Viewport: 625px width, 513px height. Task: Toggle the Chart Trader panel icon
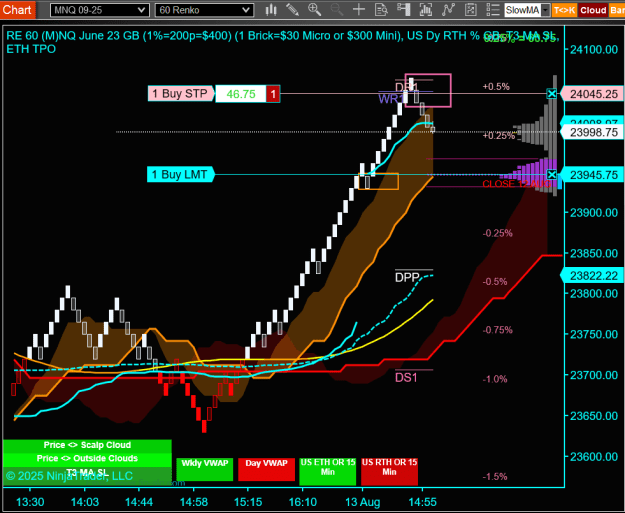(404, 10)
